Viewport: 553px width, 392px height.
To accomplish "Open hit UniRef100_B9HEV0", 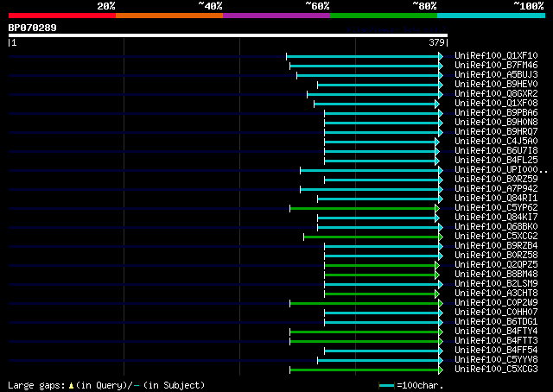I will point(496,85).
